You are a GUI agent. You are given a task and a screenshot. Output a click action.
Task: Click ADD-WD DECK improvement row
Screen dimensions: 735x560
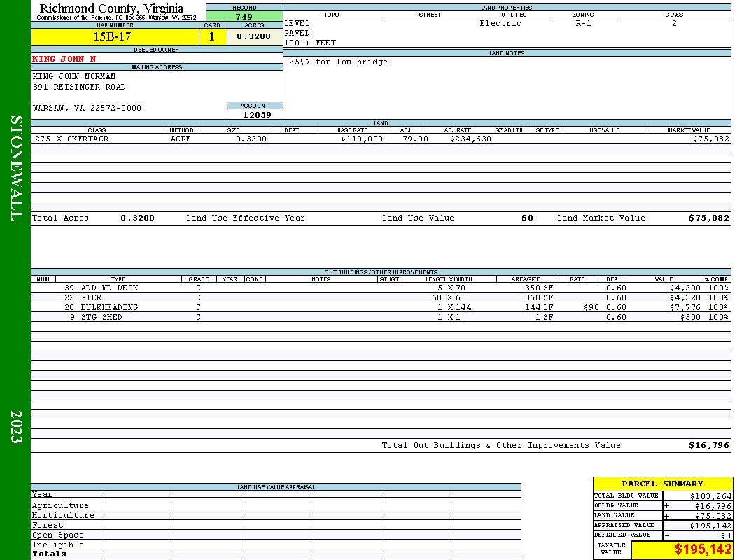point(381,288)
